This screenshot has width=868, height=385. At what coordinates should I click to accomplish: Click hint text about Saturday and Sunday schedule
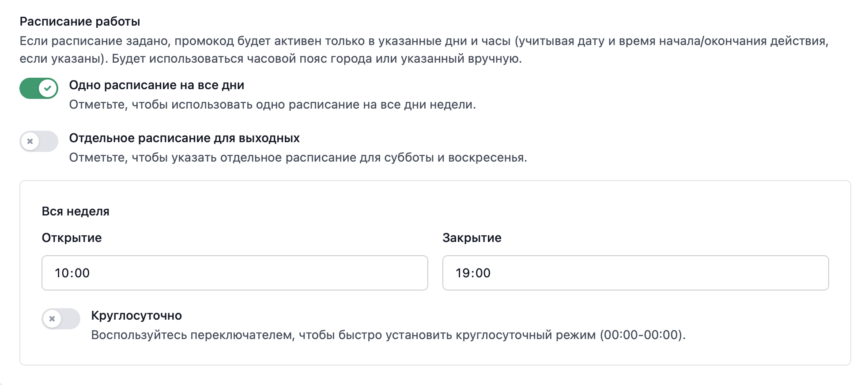pos(298,158)
